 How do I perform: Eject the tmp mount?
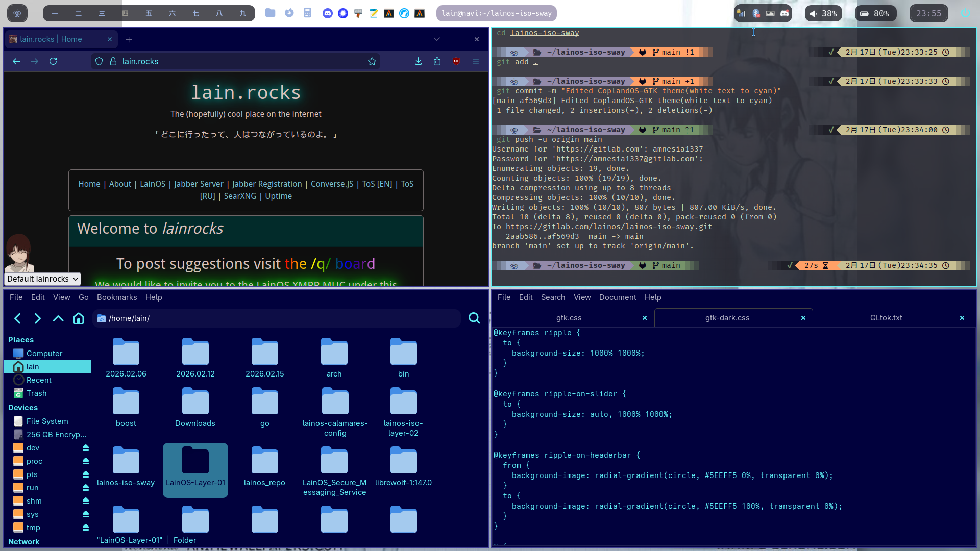(x=86, y=528)
